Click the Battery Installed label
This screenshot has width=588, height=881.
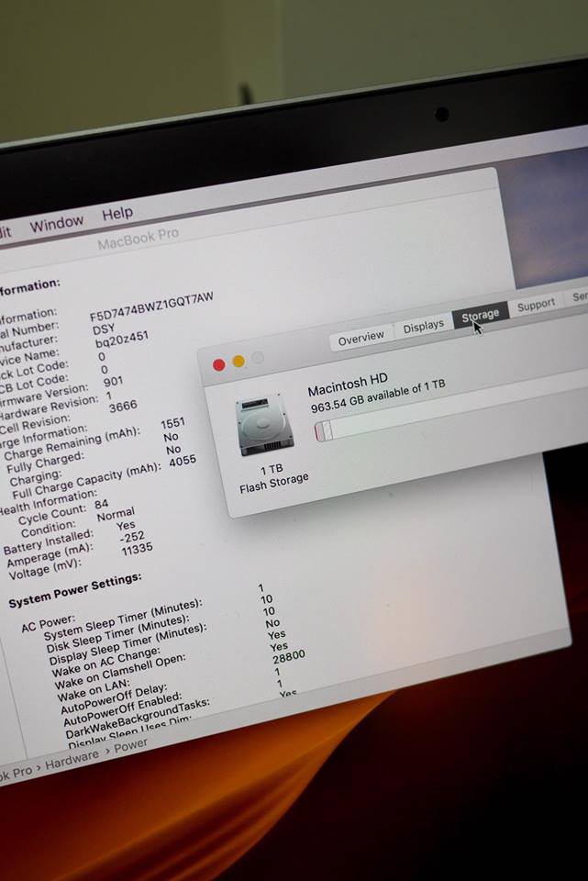coord(49,541)
